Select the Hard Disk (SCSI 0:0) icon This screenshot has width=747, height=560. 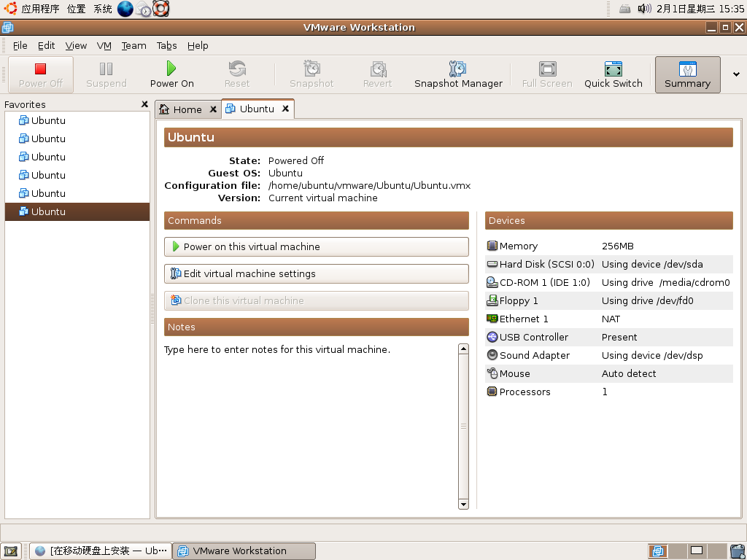pos(492,264)
